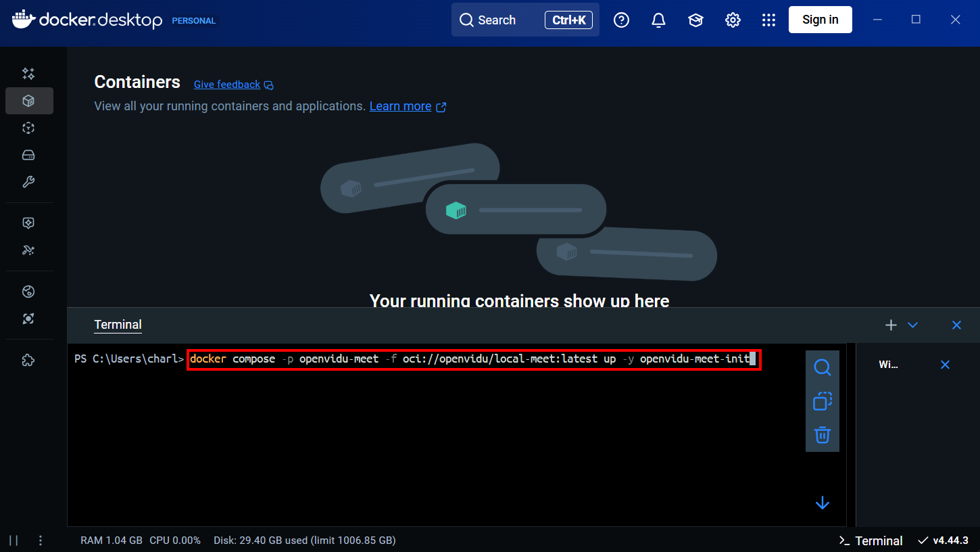Go to Volumes via the drive icon
Screen dimensions: 980x552
coord(28,155)
